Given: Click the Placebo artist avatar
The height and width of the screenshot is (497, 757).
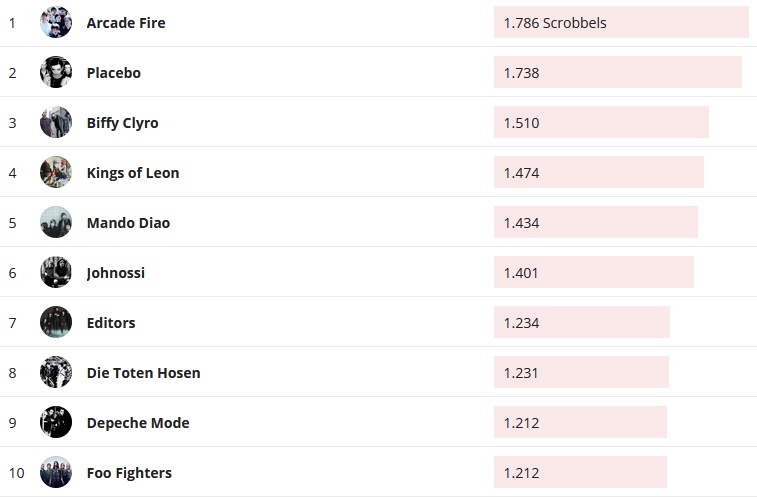Looking at the screenshot, I should click(x=56, y=72).
